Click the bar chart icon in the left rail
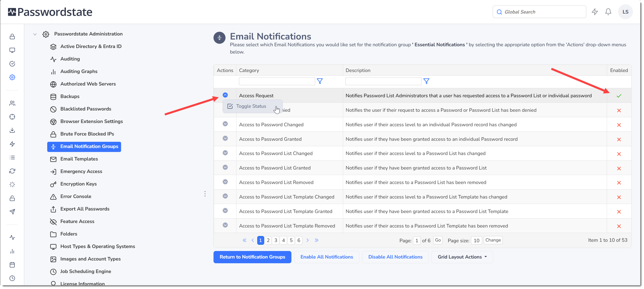The height and width of the screenshot is (289, 644). [12, 251]
